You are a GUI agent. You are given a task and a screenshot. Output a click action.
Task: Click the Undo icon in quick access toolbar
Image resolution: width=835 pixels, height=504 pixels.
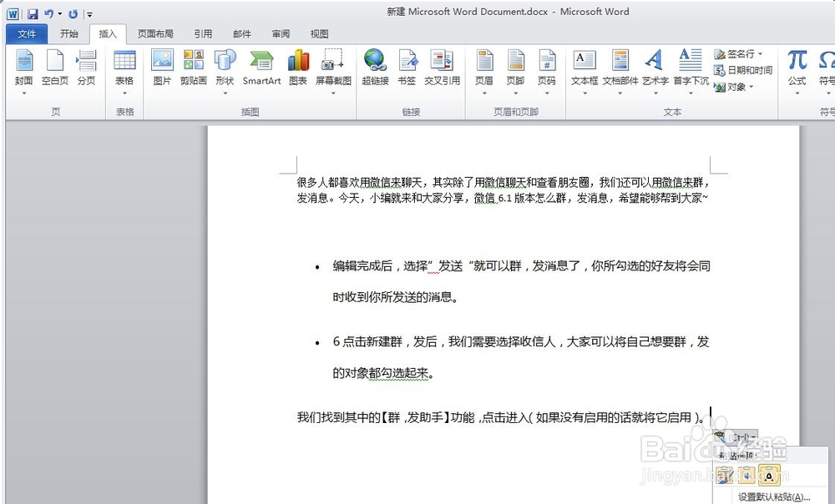point(48,14)
